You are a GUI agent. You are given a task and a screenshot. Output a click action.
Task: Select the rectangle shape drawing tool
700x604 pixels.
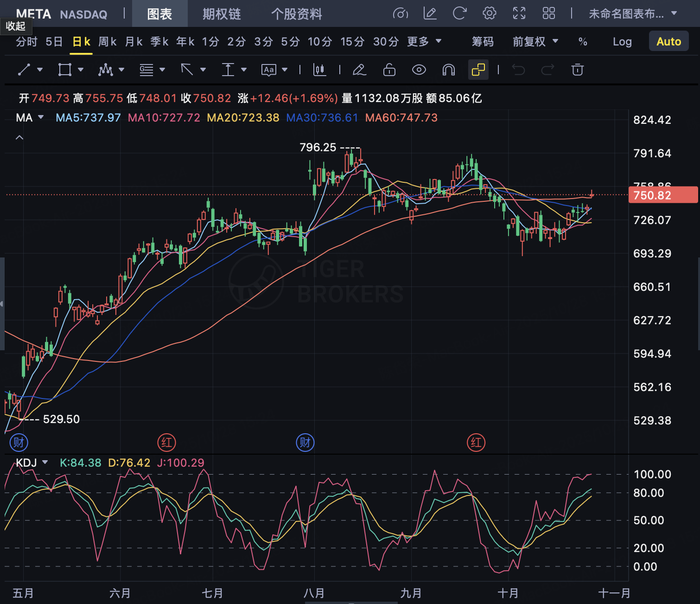click(65, 70)
